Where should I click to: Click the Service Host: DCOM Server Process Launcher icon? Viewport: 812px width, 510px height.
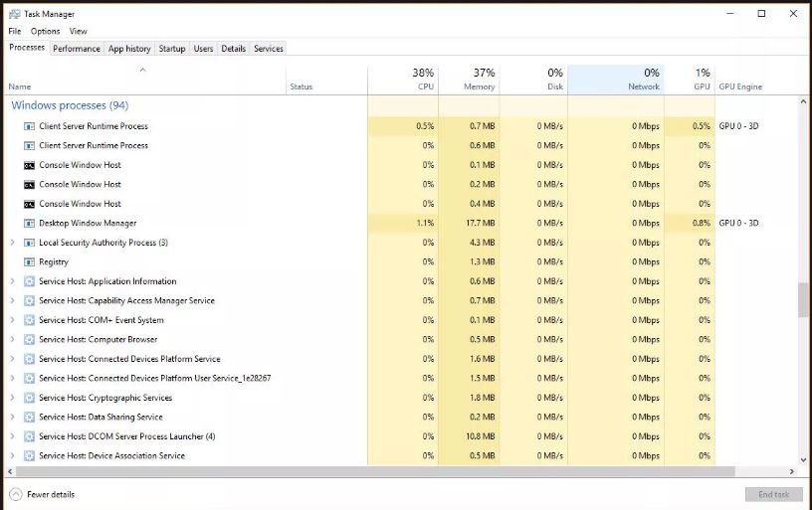[30, 436]
